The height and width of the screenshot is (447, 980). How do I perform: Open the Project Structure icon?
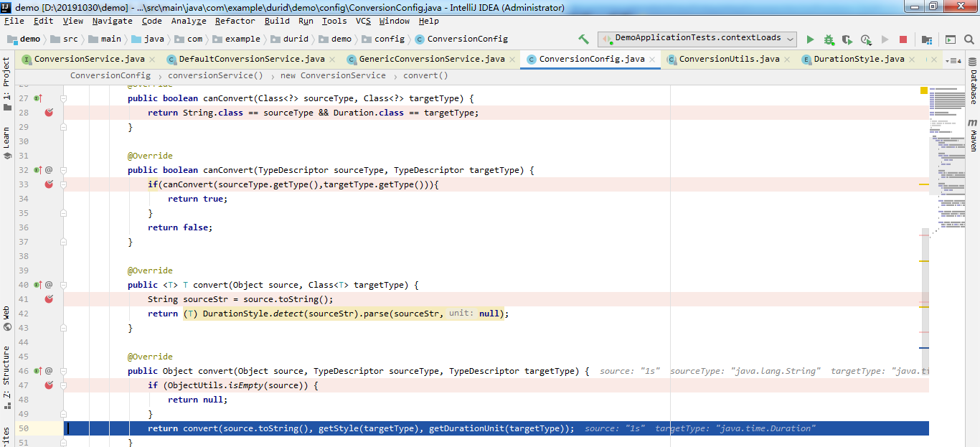[927, 39]
